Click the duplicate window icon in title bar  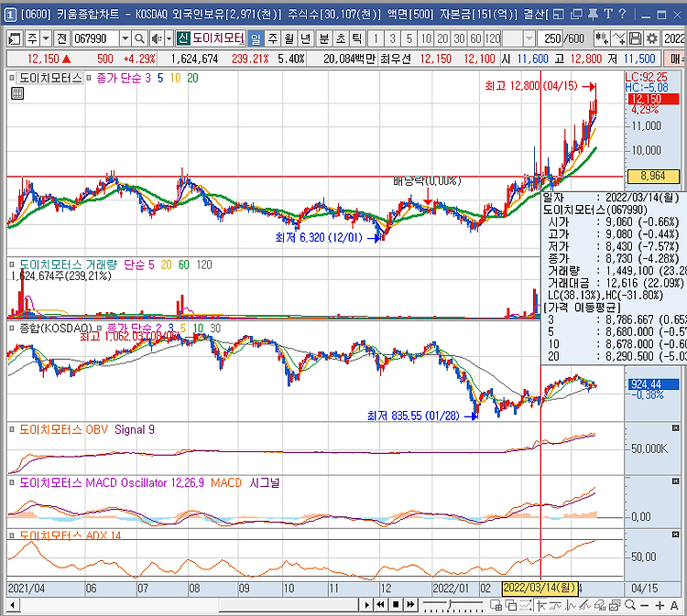click(576, 15)
